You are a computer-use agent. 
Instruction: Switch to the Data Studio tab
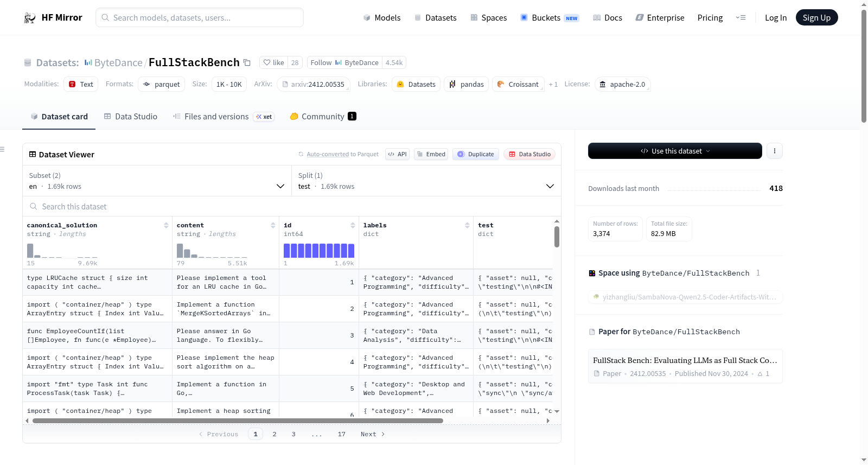[x=131, y=116]
